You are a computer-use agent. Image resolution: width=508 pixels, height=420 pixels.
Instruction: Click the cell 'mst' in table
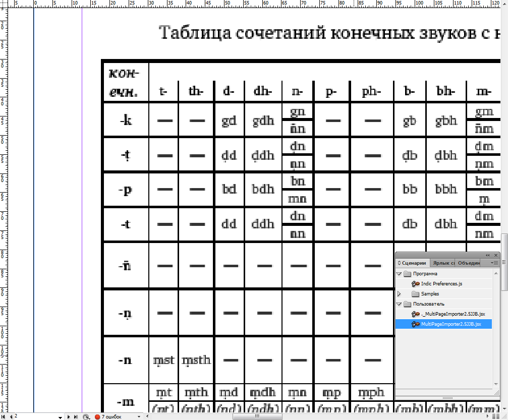pyautogui.click(x=163, y=360)
